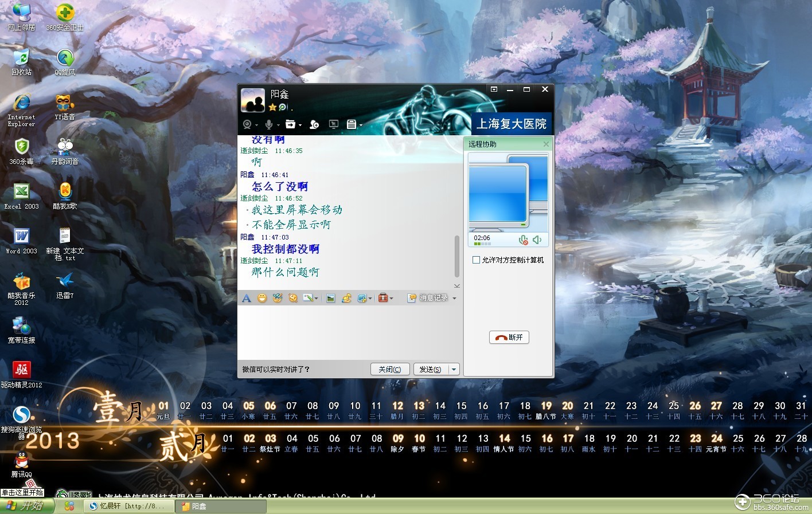Open 宽带连接 desktop icon
812x514 pixels.
tap(21, 330)
